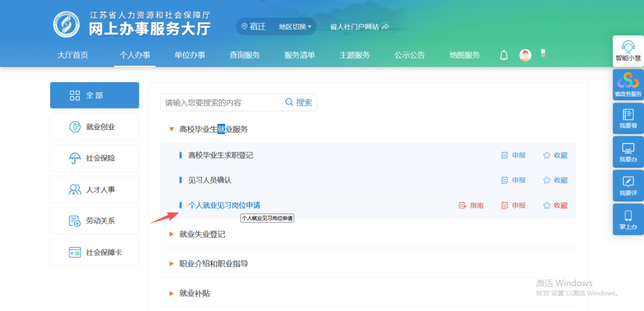This screenshot has height=311, width=644.
Task: Open 指南 guide for 个人就业见习岗位申请
Action: click(x=471, y=205)
